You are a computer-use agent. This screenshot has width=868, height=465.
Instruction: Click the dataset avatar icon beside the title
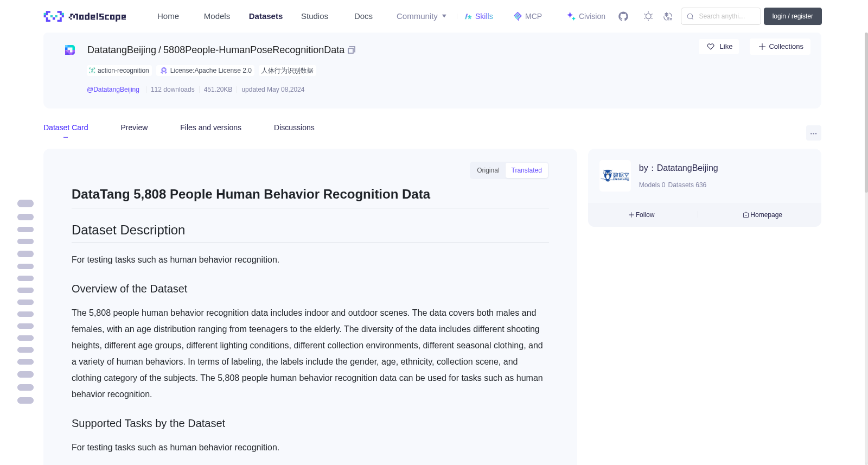pos(70,50)
